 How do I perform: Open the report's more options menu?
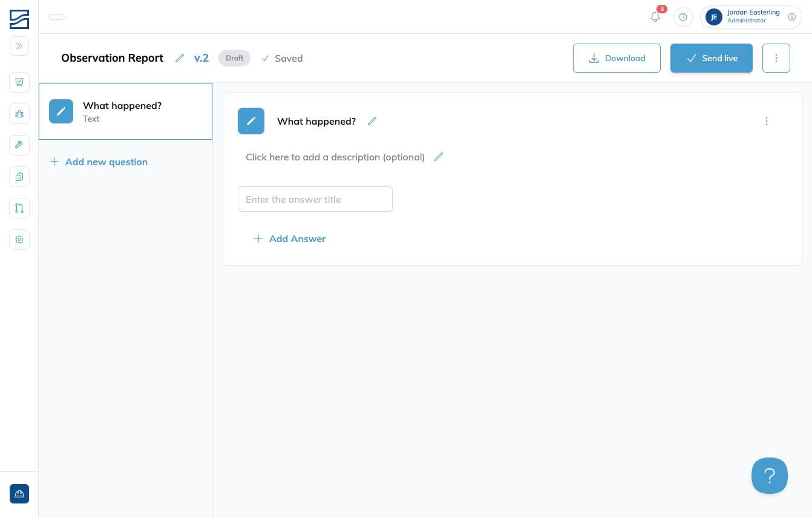point(776,58)
